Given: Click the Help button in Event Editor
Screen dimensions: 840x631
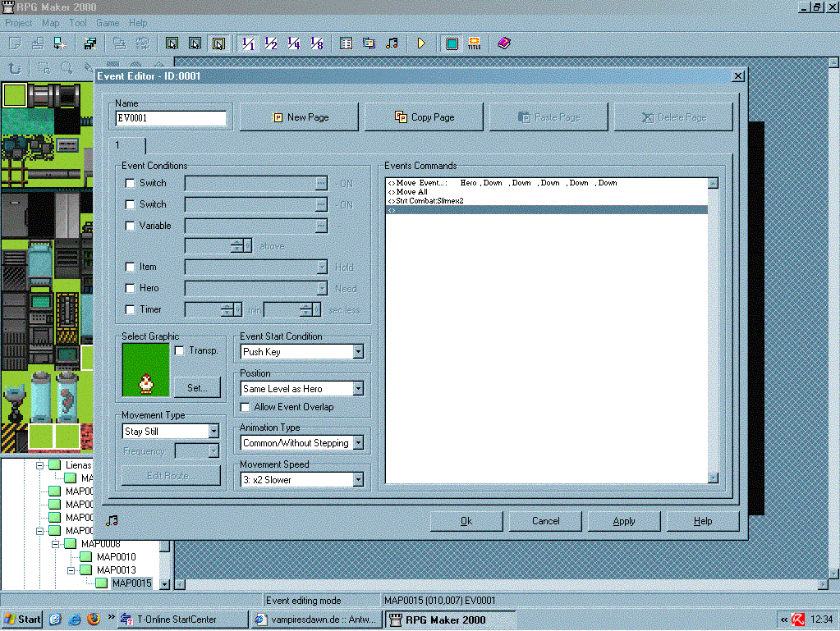Looking at the screenshot, I should 703,521.
